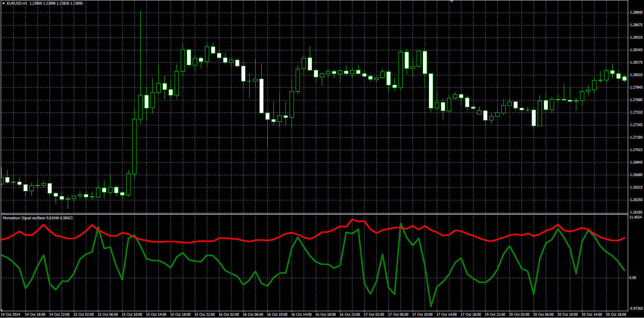
Task: Click the 16 Oct 22:00 time label
Action: 350,315
